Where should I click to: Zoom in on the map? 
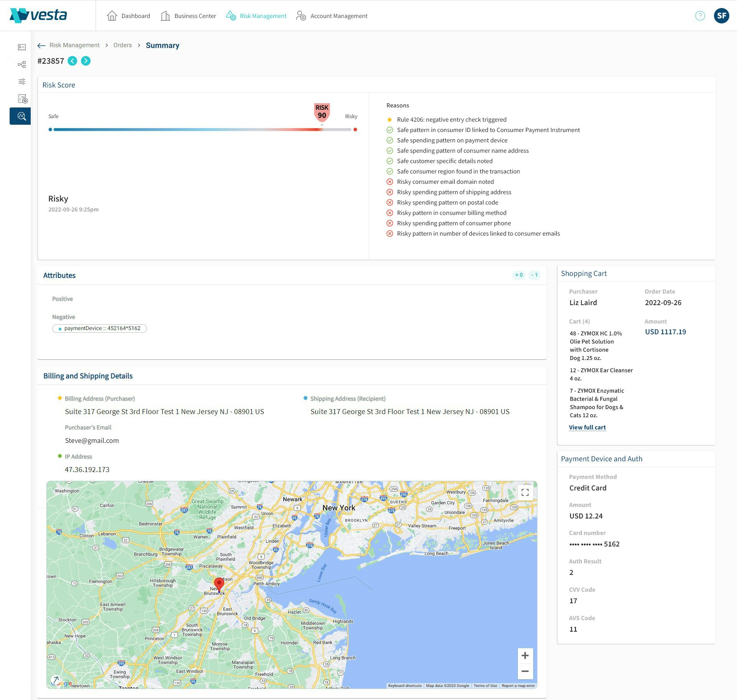(x=525, y=656)
